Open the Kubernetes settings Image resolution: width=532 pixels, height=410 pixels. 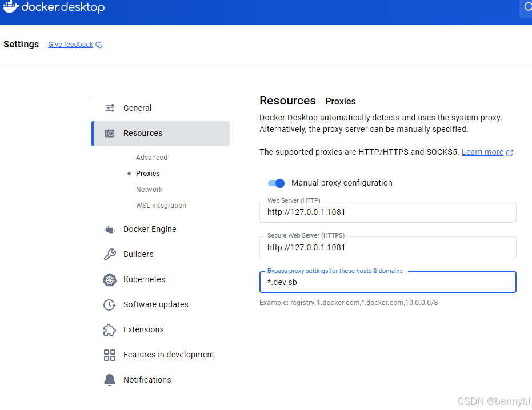[x=161, y=279]
